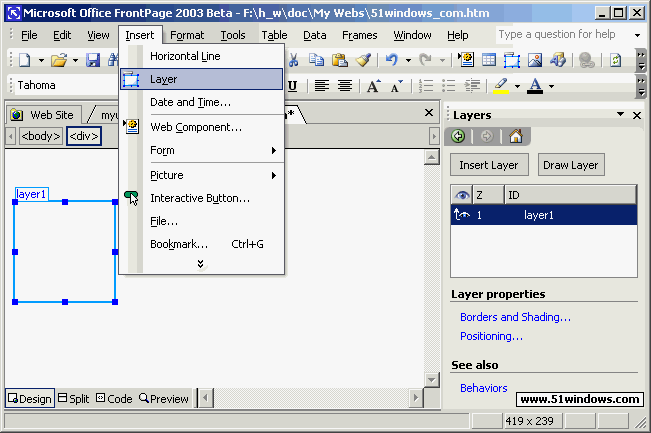Open the Borders and Shading link
This screenshot has width=651, height=433.
point(515,317)
